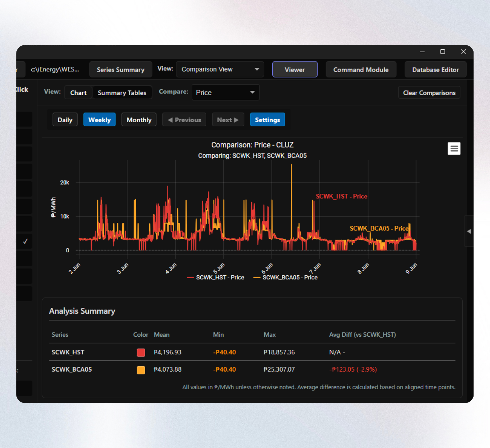Select the Monthly range button
The height and width of the screenshot is (448, 490).
(x=139, y=120)
